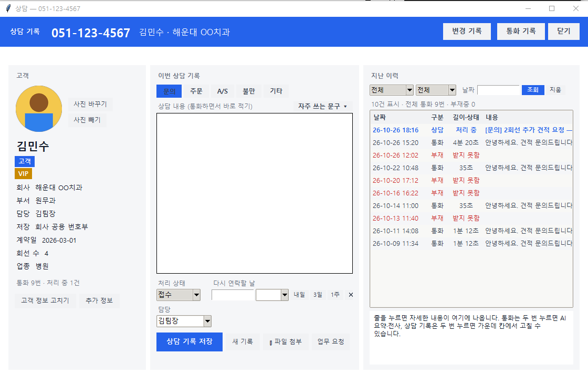The width and height of the screenshot is (588, 374).
Task: Start a 새 기록
Action: 243,342
